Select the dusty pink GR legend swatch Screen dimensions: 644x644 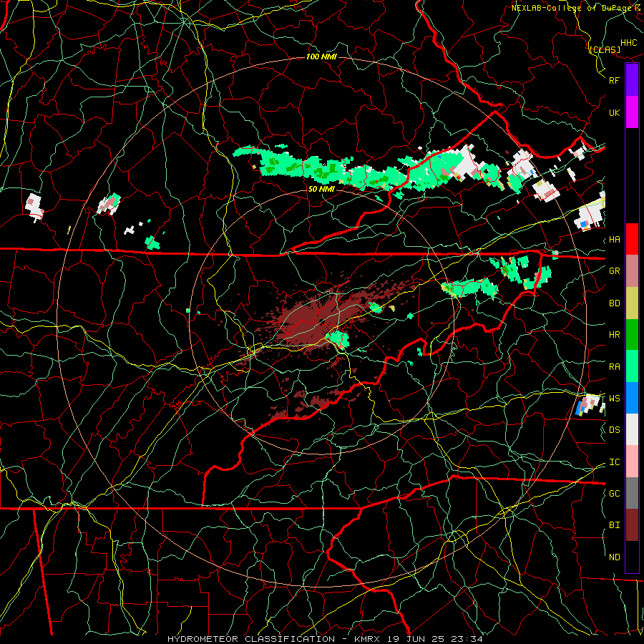(x=632, y=271)
